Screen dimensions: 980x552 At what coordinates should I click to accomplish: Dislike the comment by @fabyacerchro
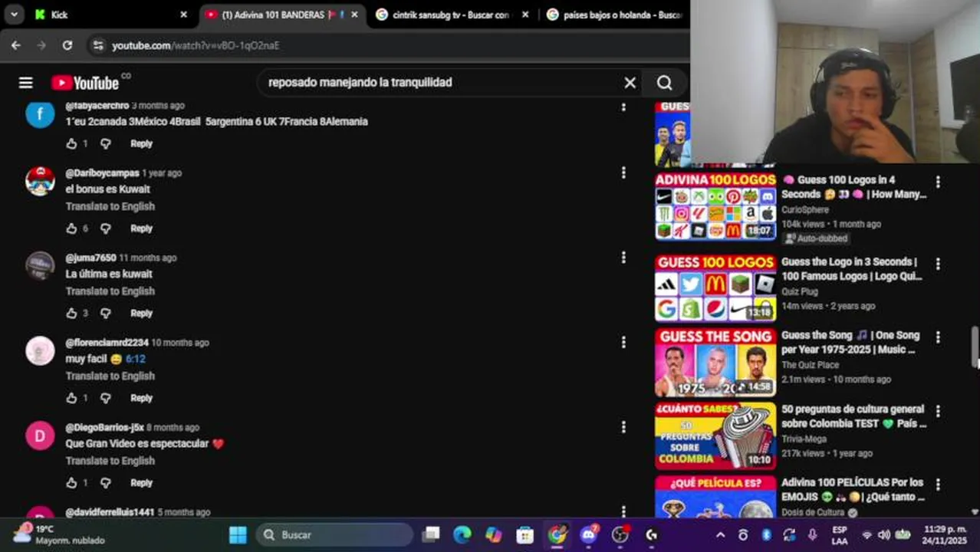tap(106, 143)
